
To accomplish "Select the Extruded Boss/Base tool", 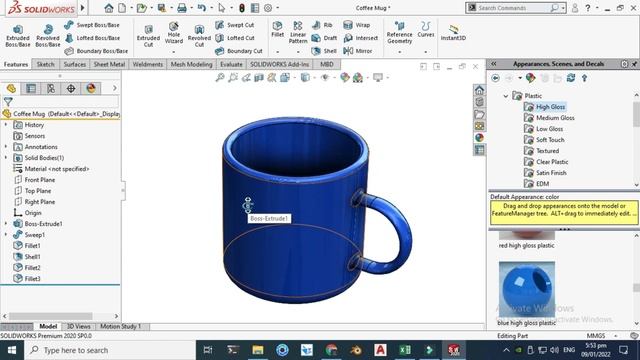I will click(18, 36).
